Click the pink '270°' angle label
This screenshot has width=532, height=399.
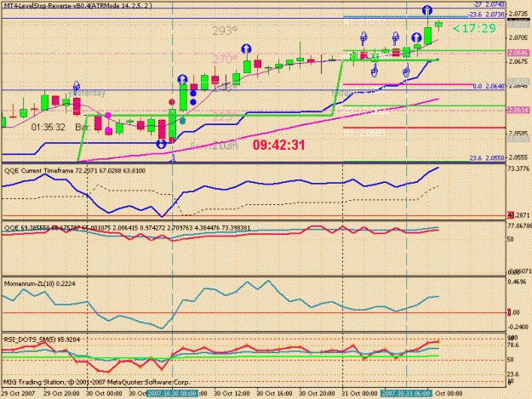click(x=224, y=60)
